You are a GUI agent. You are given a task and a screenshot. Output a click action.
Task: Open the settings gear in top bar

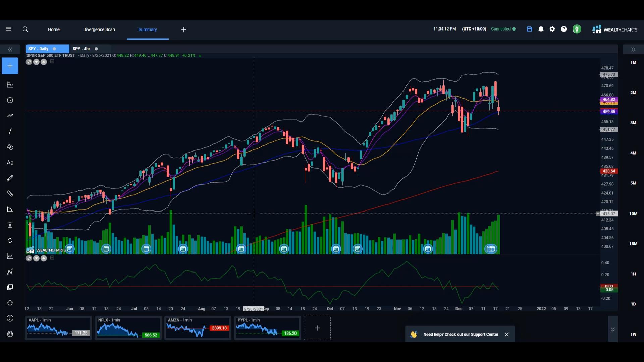pos(552,29)
